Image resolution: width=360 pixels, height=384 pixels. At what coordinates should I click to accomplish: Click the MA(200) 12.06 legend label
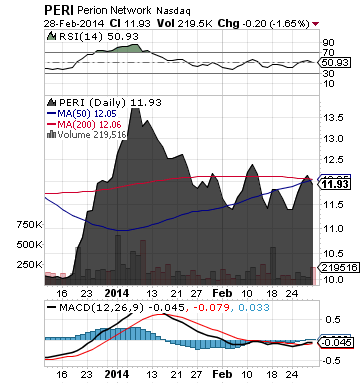(x=89, y=125)
